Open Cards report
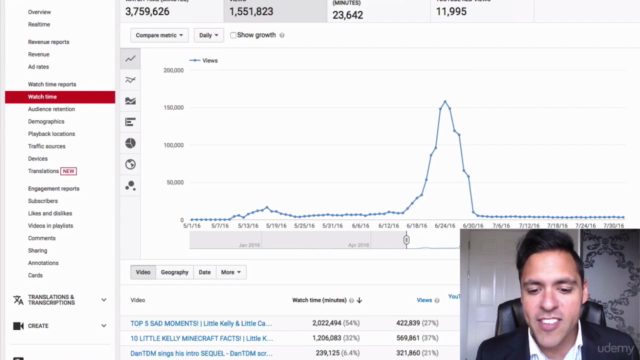Screen dimensions: 640x360 (35, 276)
